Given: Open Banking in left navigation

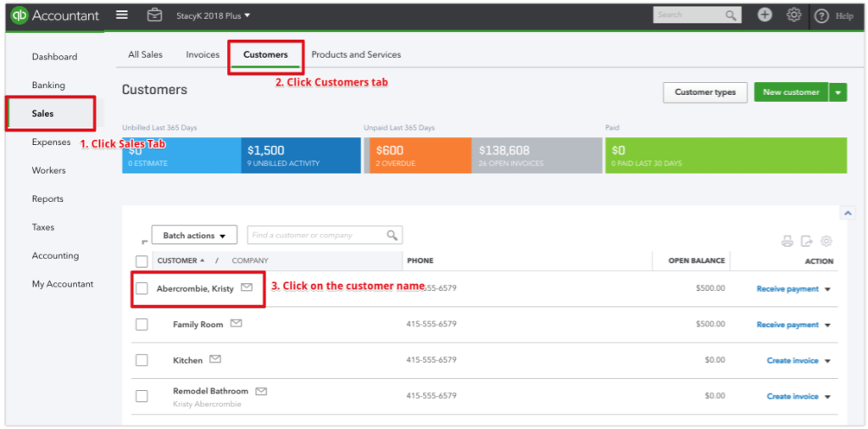Looking at the screenshot, I should click(48, 86).
